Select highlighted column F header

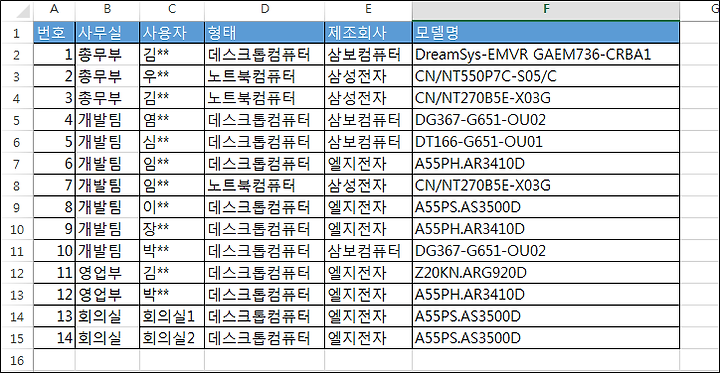click(x=546, y=10)
